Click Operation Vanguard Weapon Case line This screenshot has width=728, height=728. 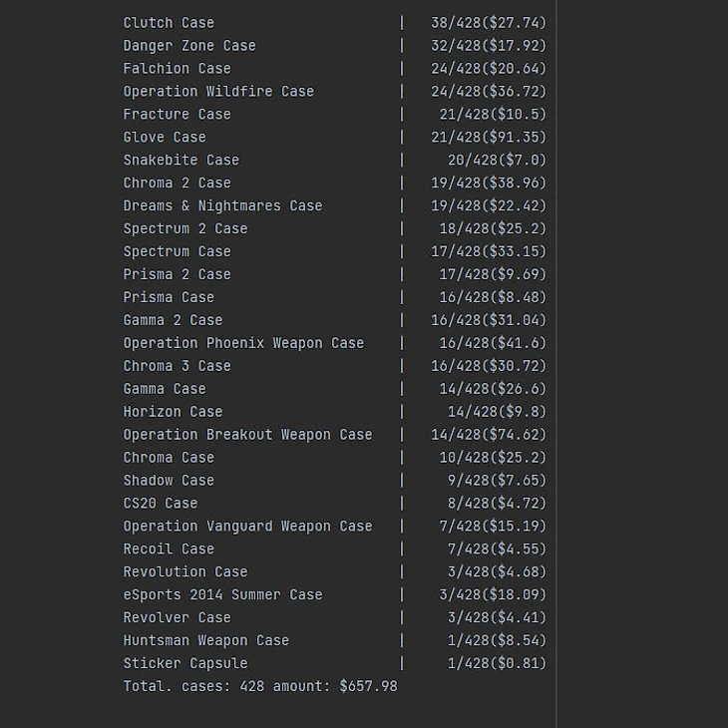pos(247,527)
